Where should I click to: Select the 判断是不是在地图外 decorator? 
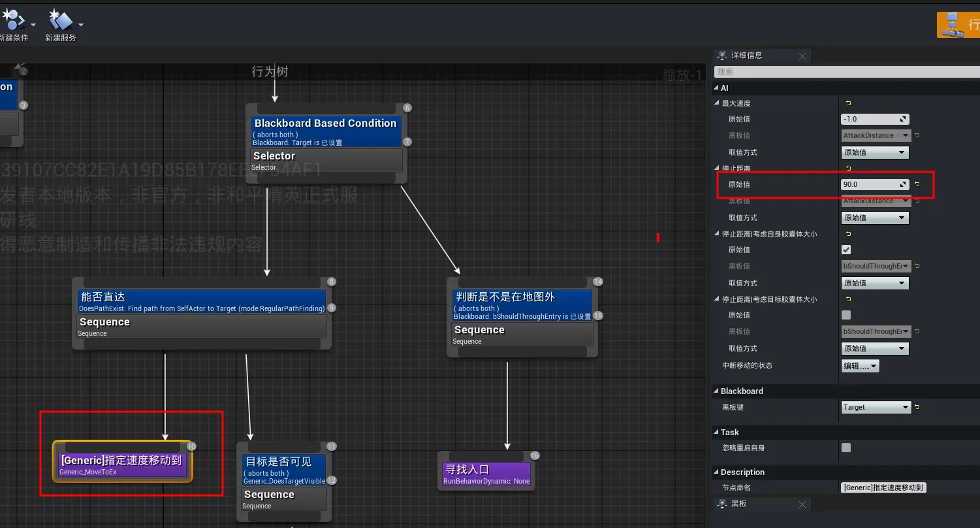point(522,305)
